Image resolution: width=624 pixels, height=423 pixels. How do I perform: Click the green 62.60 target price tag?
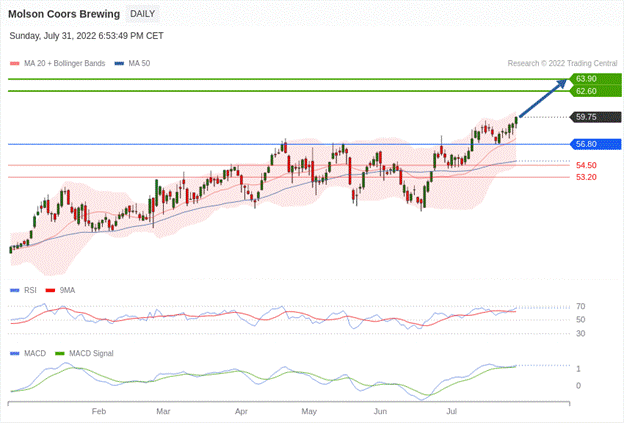[596, 91]
